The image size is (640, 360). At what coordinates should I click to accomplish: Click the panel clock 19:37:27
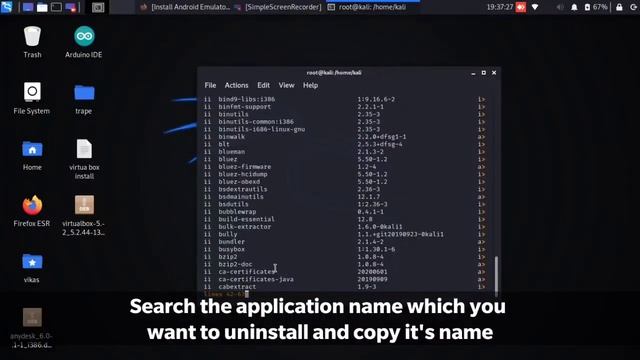pos(500,7)
